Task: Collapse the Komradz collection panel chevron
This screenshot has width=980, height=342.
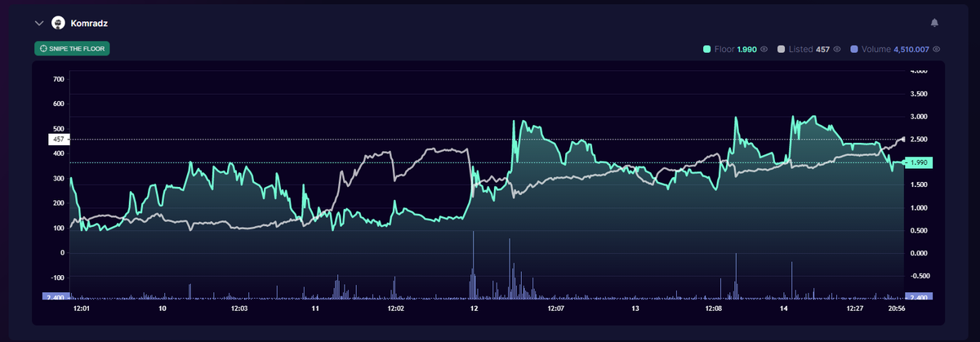Action: tap(38, 23)
